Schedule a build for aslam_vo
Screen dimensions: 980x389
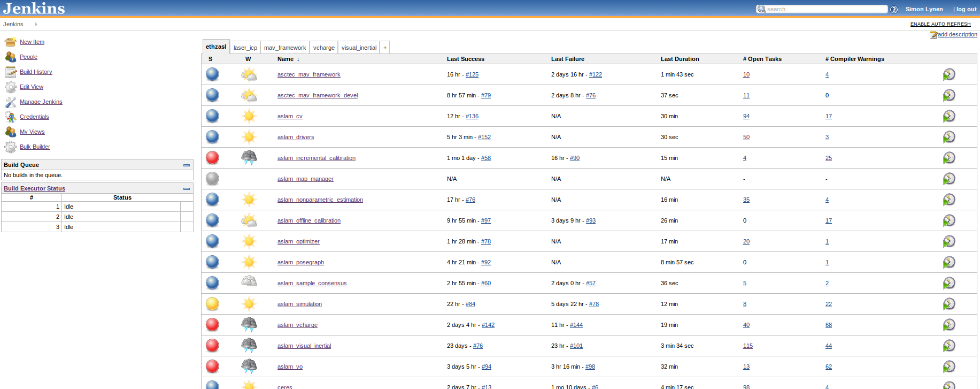(949, 367)
